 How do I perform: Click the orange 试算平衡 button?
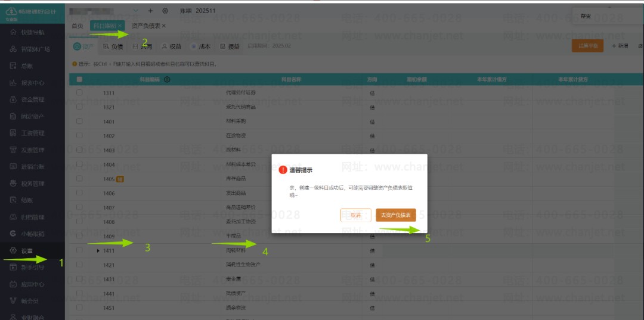588,46
